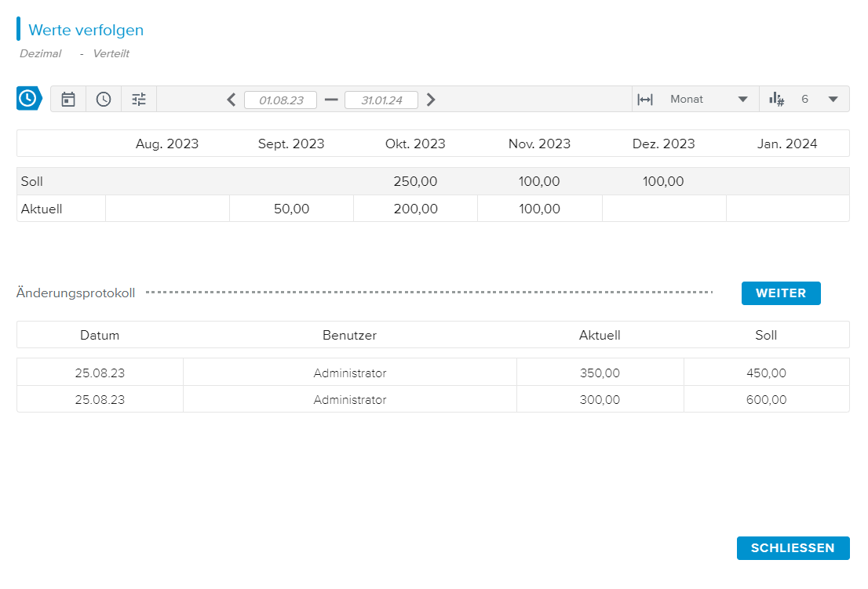The height and width of the screenshot is (589, 868).
Task: Click the clock time icon in toolbar
Action: tap(104, 99)
